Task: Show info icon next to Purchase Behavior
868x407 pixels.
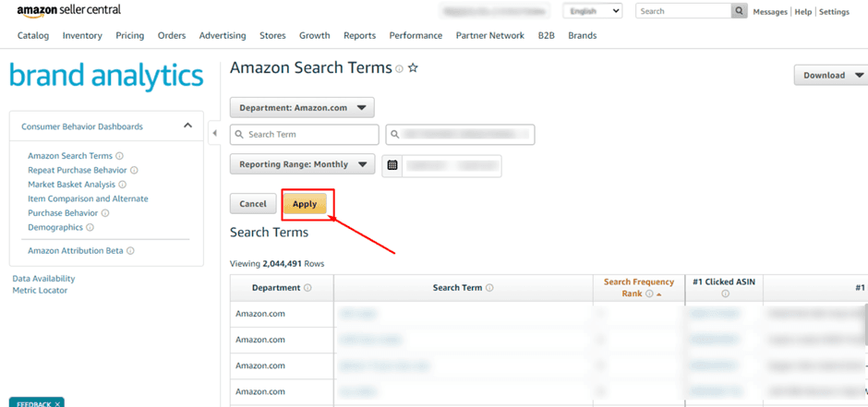Action: (105, 213)
